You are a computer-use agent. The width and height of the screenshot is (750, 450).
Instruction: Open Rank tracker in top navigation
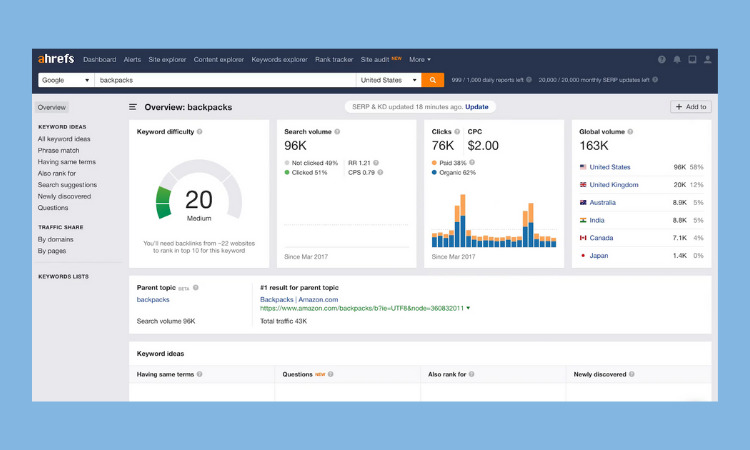(x=334, y=59)
